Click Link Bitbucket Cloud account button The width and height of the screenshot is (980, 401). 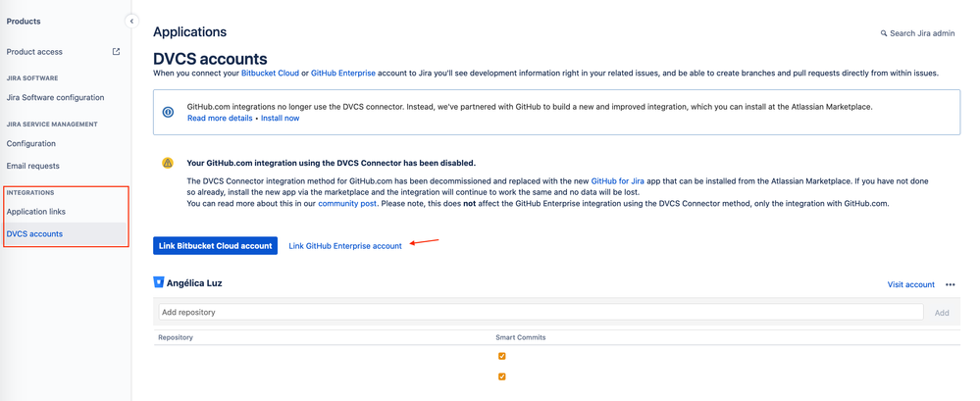[215, 245]
